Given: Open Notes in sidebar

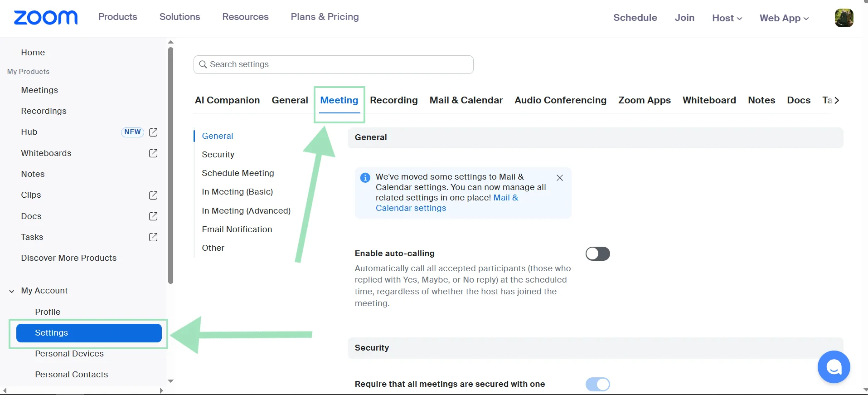Looking at the screenshot, I should [x=33, y=174].
